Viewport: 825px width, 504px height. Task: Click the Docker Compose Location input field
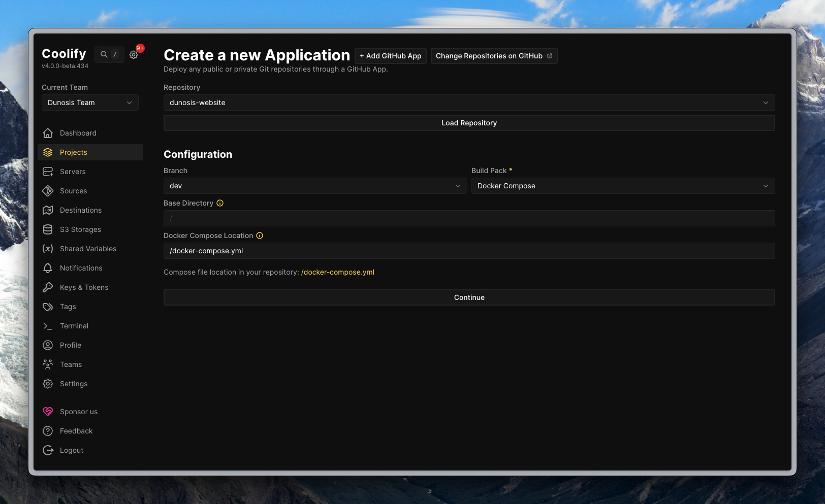coord(469,251)
